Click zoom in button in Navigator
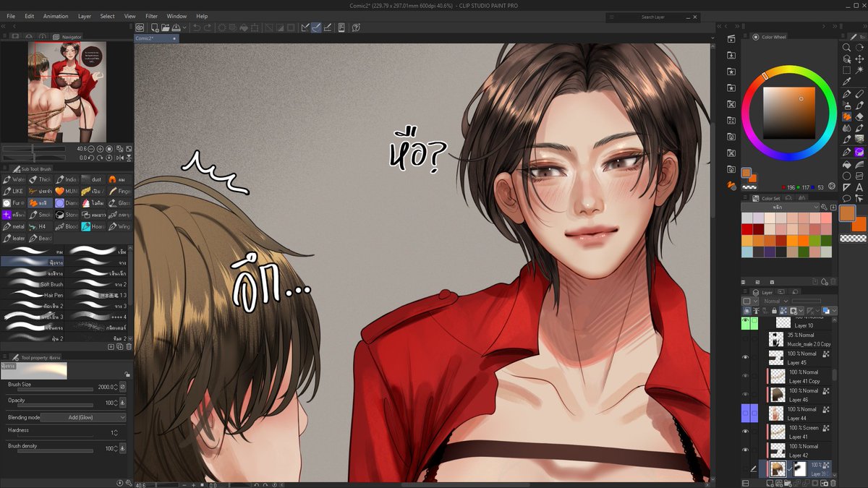Image resolution: width=868 pixels, height=488 pixels. [x=100, y=149]
